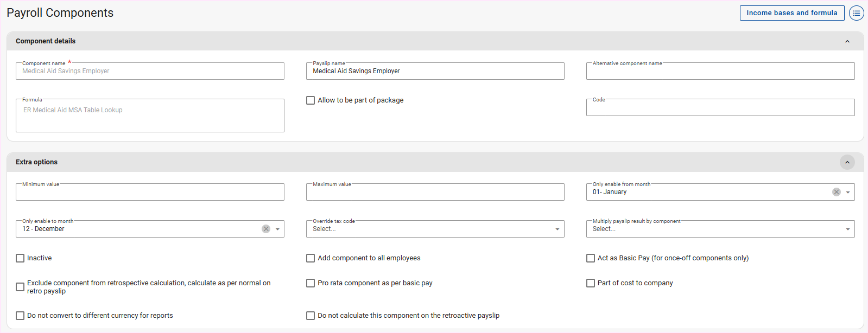Focus the Minimum value field
Viewport: 868px width, 333px height.
[x=150, y=192]
